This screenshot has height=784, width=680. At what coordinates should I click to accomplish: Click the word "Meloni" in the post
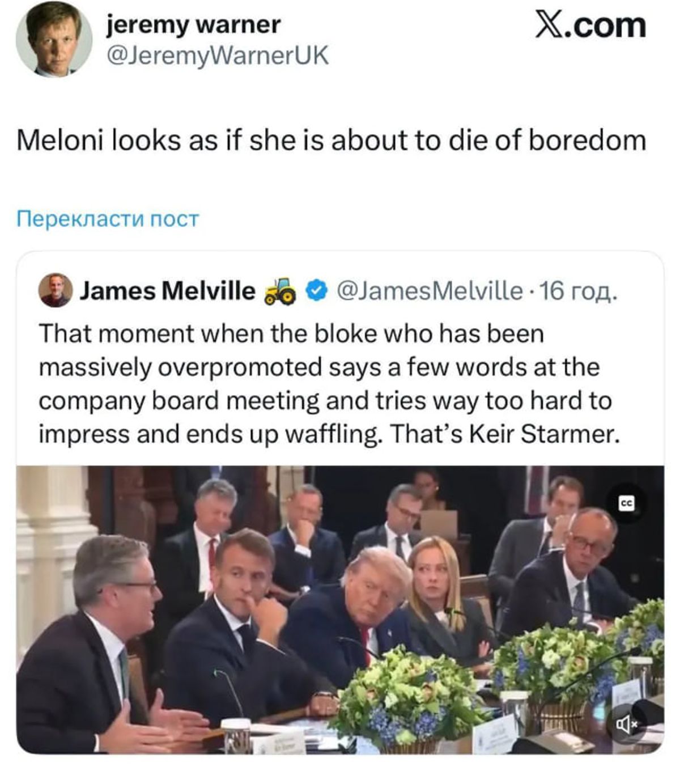(59, 140)
